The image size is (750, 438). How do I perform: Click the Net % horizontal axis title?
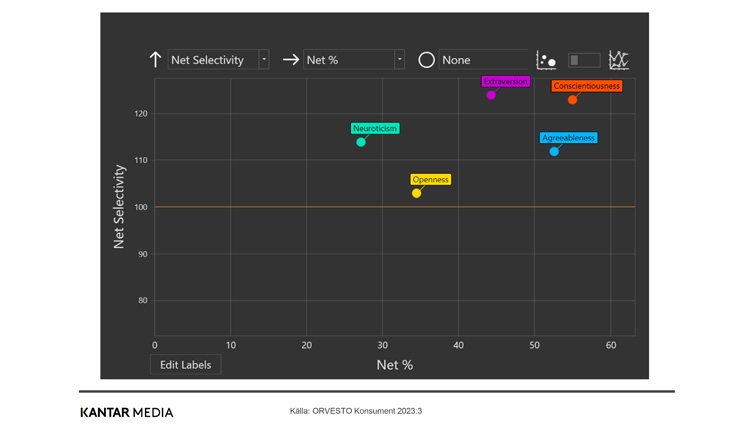pyautogui.click(x=394, y=365)
